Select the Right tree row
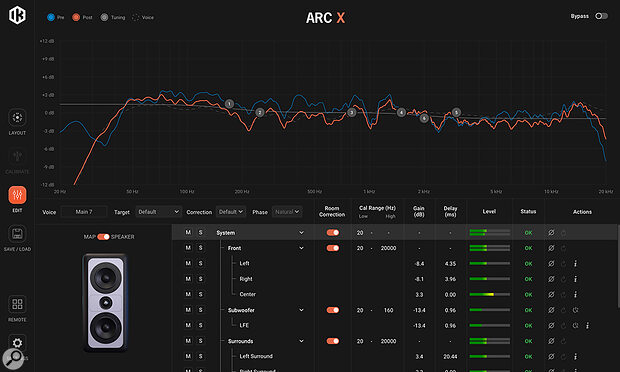Viewport: 620px width, 372px height. pos(246,279)
